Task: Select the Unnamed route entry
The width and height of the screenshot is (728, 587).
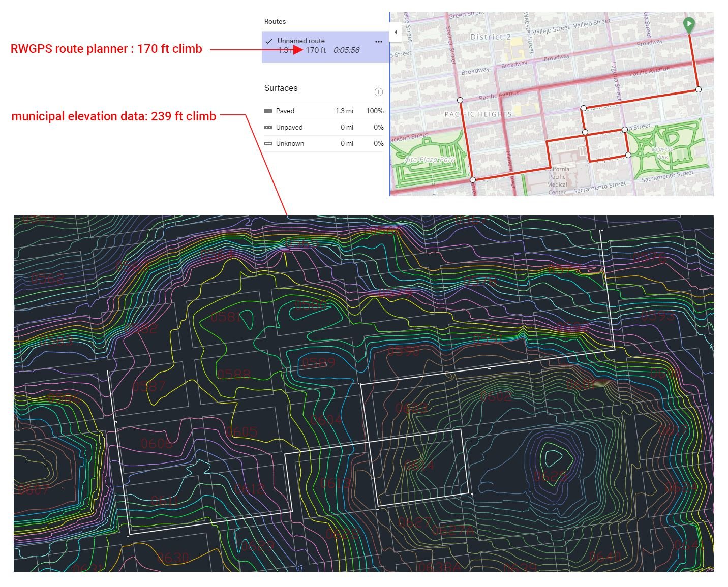Action: [325, 46]
